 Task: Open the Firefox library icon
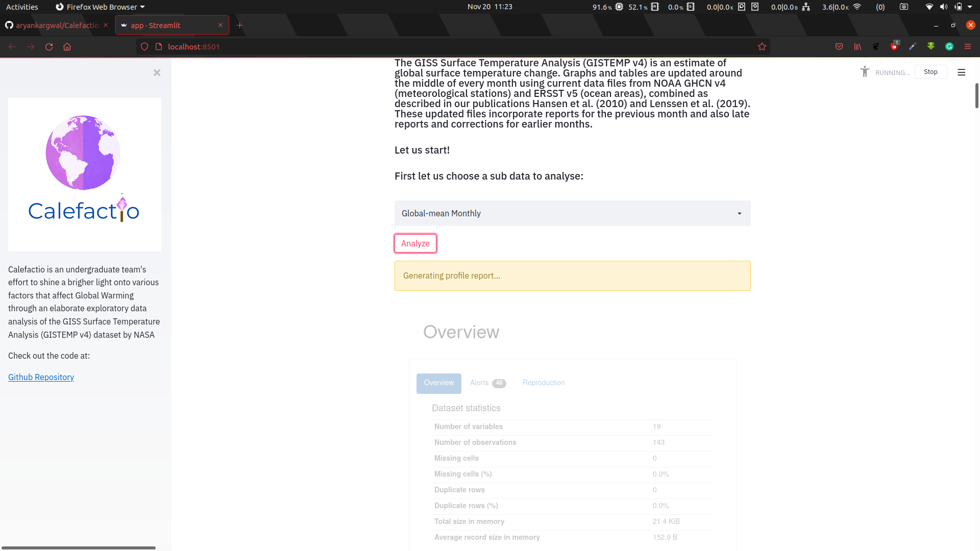857,47
